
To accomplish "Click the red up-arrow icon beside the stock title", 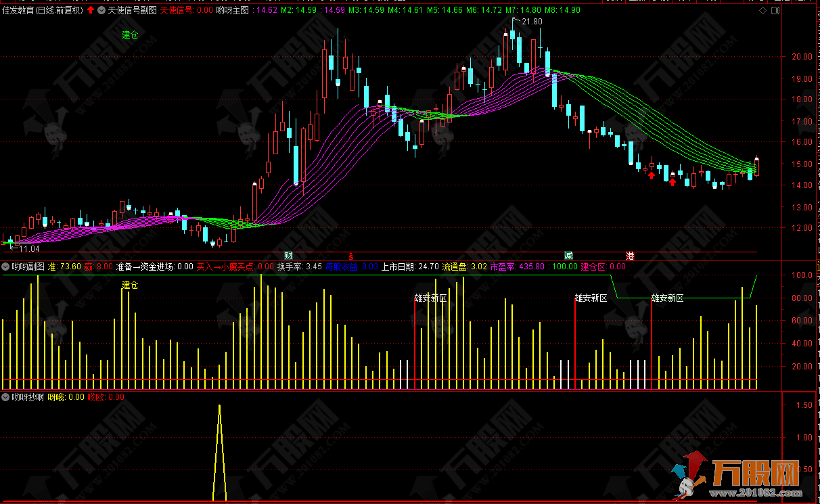I will point(91,10).
